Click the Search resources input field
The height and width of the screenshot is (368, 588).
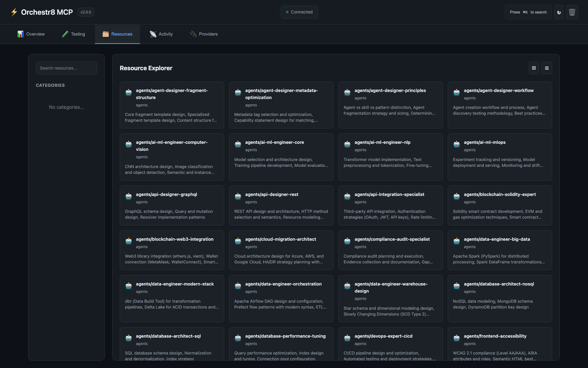point(66,68)
